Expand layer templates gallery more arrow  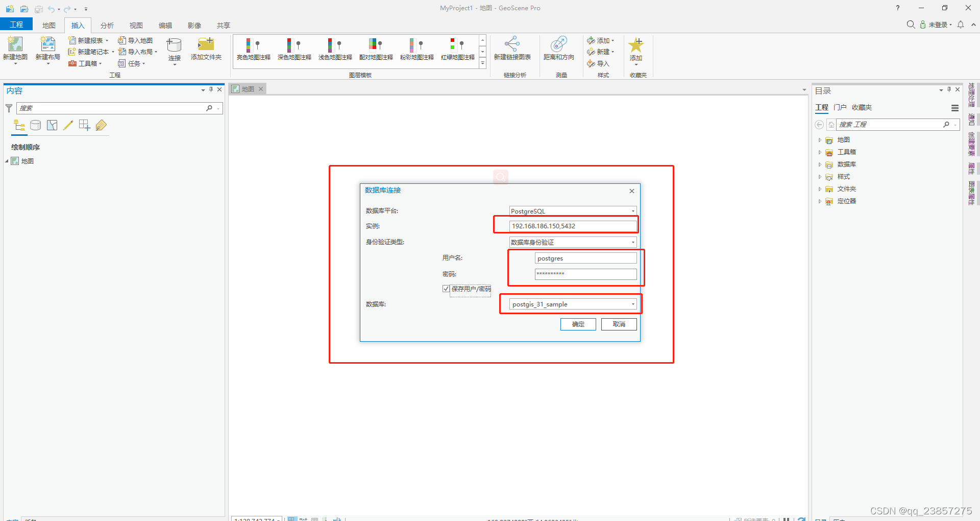click(482, 63)
